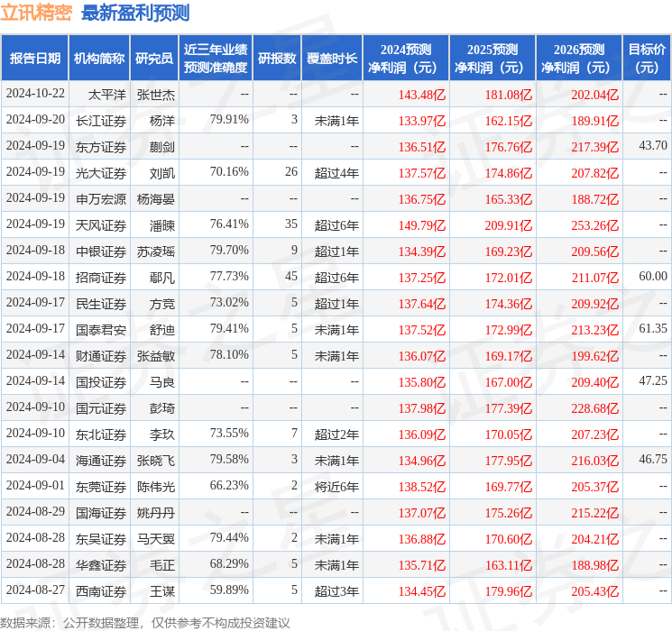This screenshot has width=672, height=631.
Task: Select the 西南证券 institution cell
Action: [101, 591]
